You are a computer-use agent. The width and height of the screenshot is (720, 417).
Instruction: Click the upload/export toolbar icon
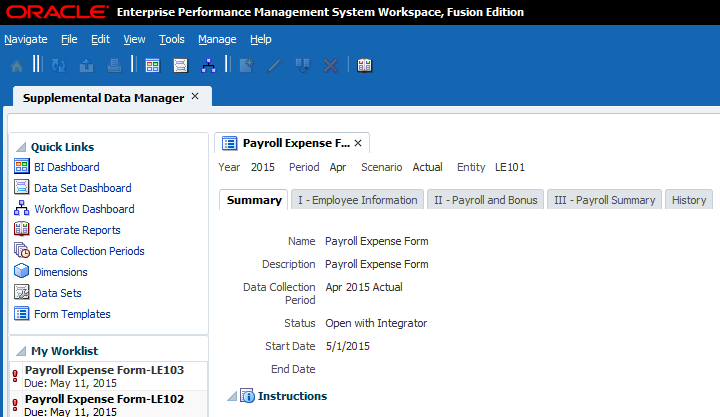86,66
